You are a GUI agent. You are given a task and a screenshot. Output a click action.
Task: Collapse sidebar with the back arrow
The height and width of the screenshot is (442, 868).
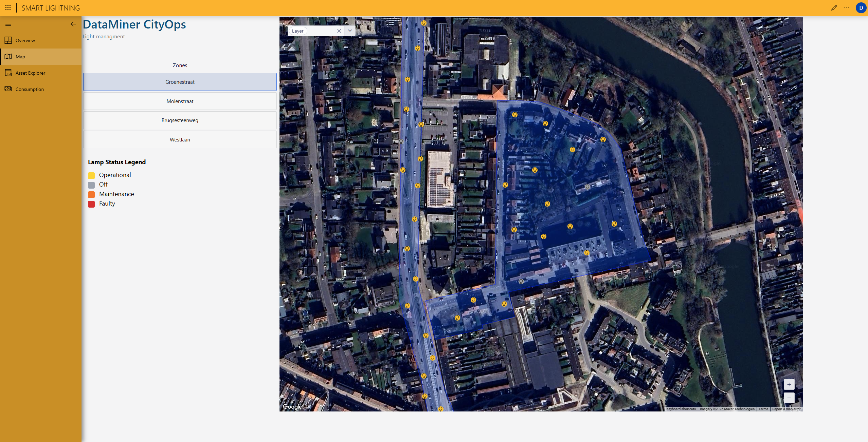[73, 24]
